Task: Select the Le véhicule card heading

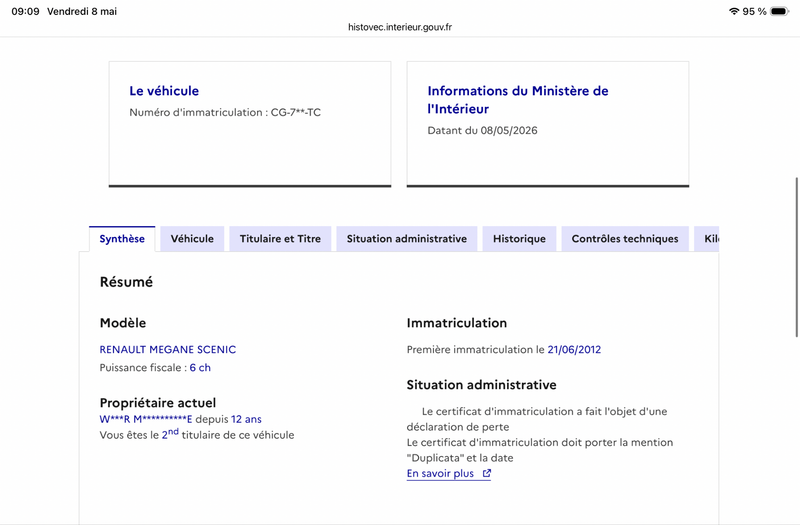Action: coord(164,91)
